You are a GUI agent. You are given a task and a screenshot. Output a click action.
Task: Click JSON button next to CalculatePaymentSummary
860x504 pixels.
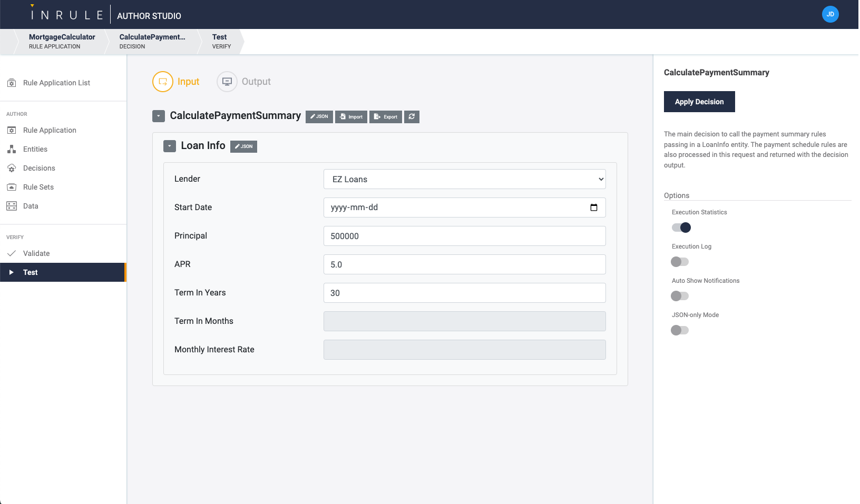pos(319,116)
